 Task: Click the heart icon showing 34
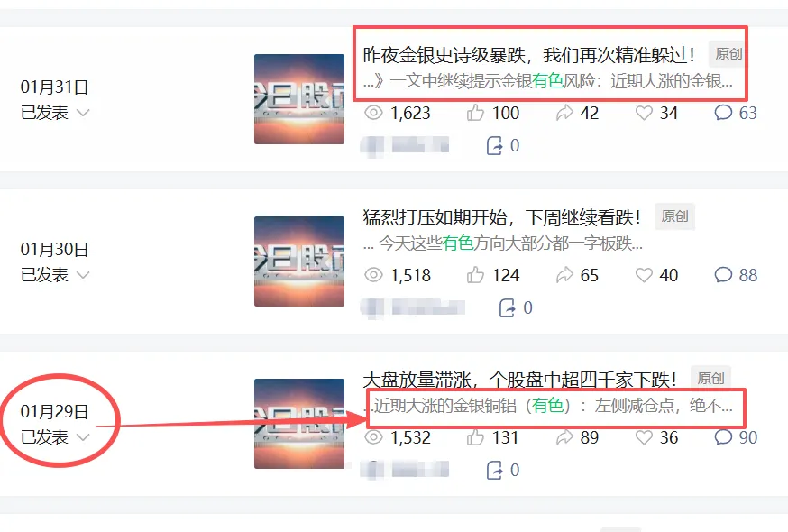pyautogui.click(x=644, y=112)
